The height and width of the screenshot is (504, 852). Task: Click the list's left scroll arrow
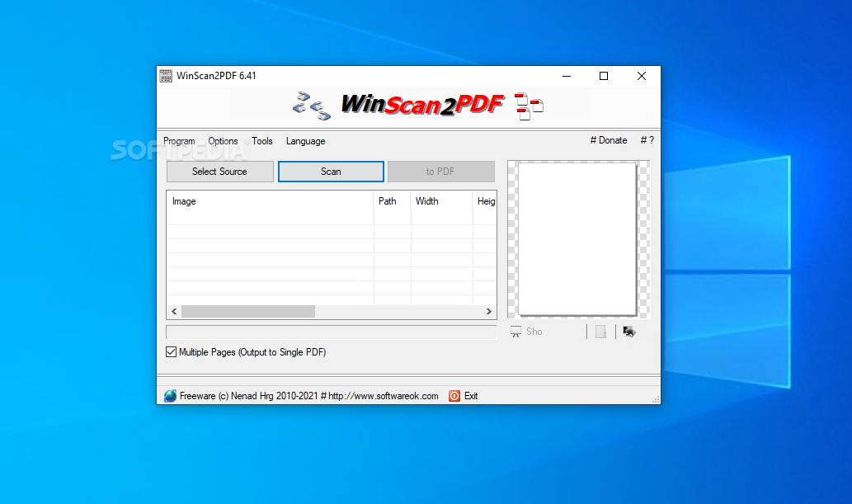point(174,312)
